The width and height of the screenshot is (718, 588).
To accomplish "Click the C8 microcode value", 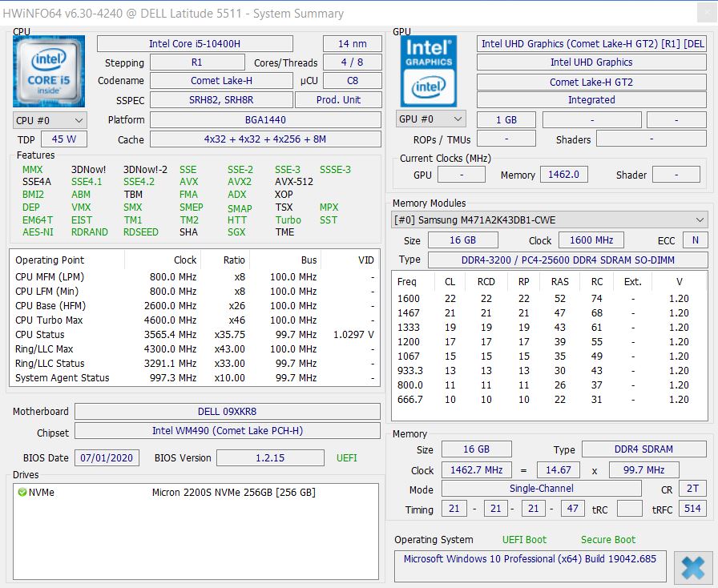I will (x=352, y=81).
